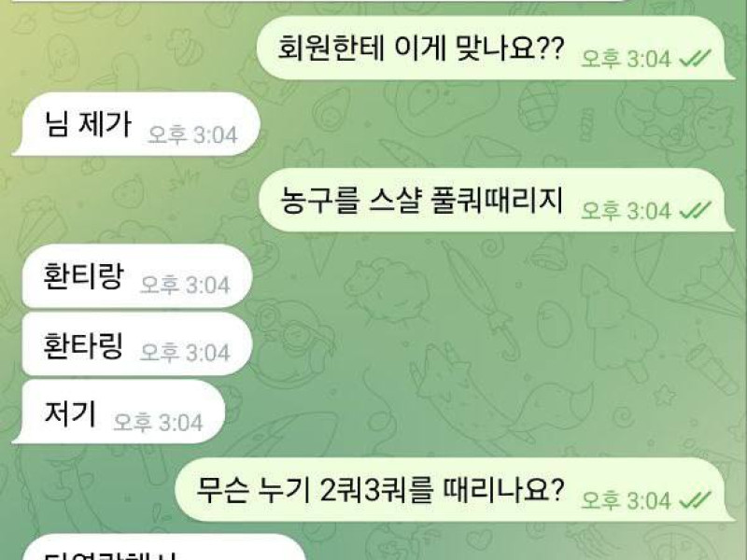Click the timestamp on '무슨 누기 2쿼3쿼를 때리나요?' bubble
Viewport: 747px width, 560px height.
(x=626, y=500)
